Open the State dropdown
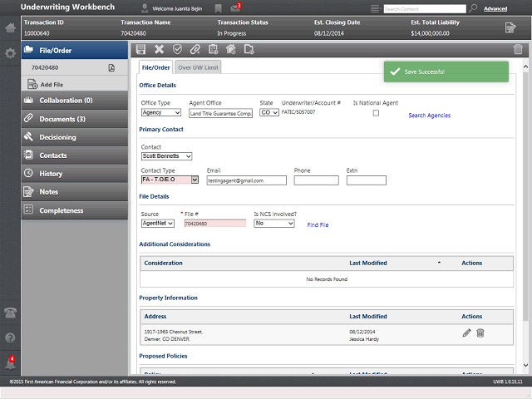This screenshot has height=399, width=532. click(269, 113)
